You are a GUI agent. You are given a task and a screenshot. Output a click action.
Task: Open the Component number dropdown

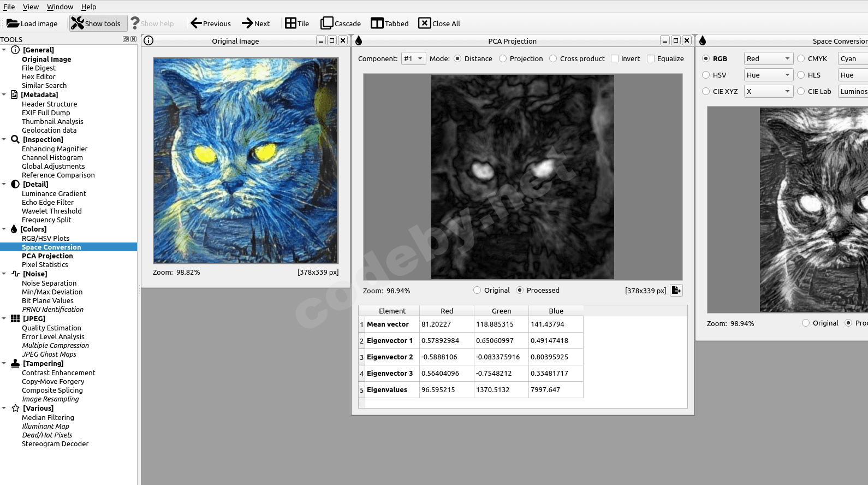[x=413, y=59]
